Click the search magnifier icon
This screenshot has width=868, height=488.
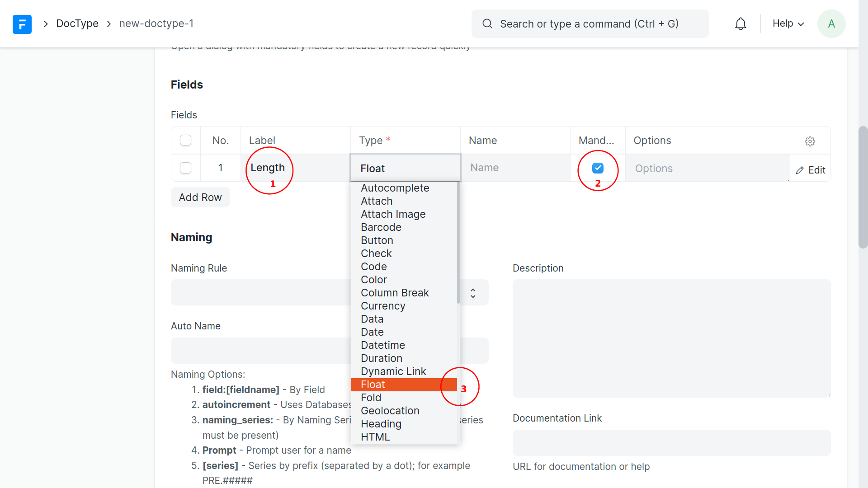tap(487, 24)
